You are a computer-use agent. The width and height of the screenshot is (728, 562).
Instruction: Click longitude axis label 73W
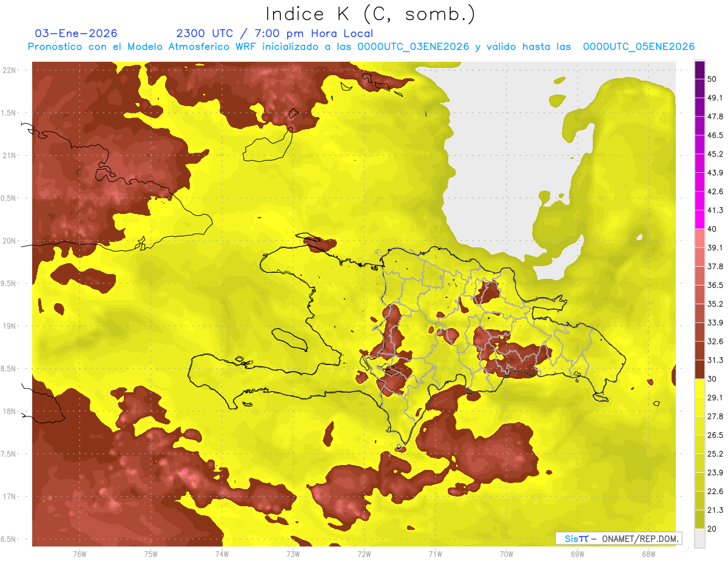293,554
